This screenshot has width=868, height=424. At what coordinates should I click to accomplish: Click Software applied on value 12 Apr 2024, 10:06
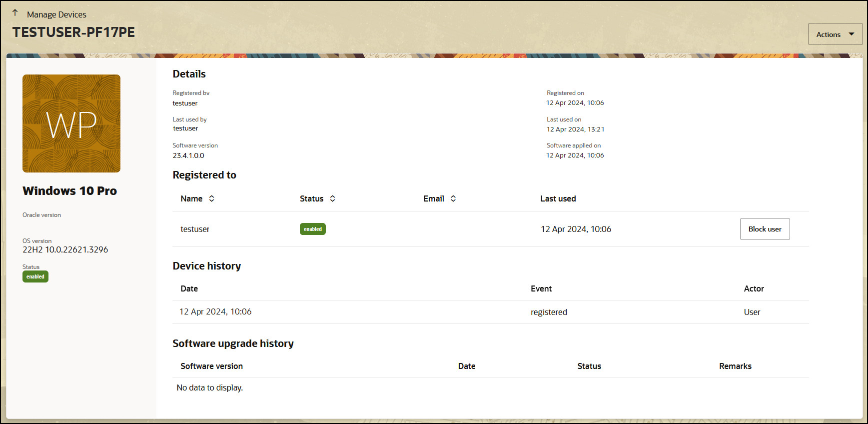[575, 155]
